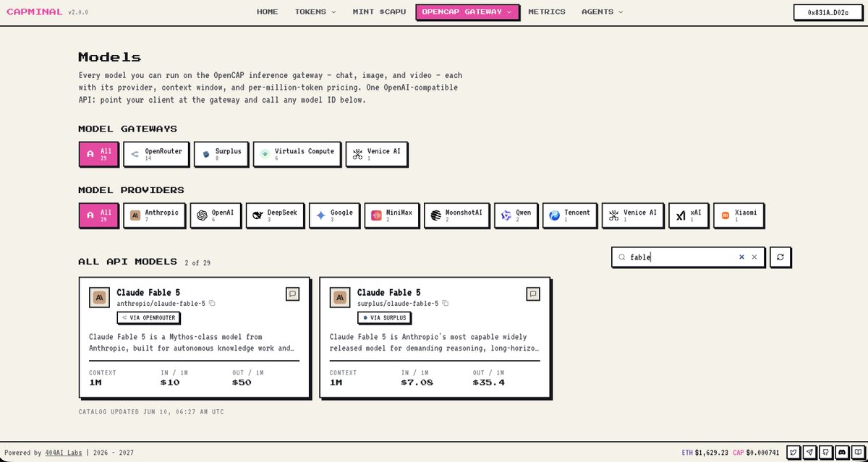Filter gateways by Surplus
868x462 pixels.
(x=221, y=154)
